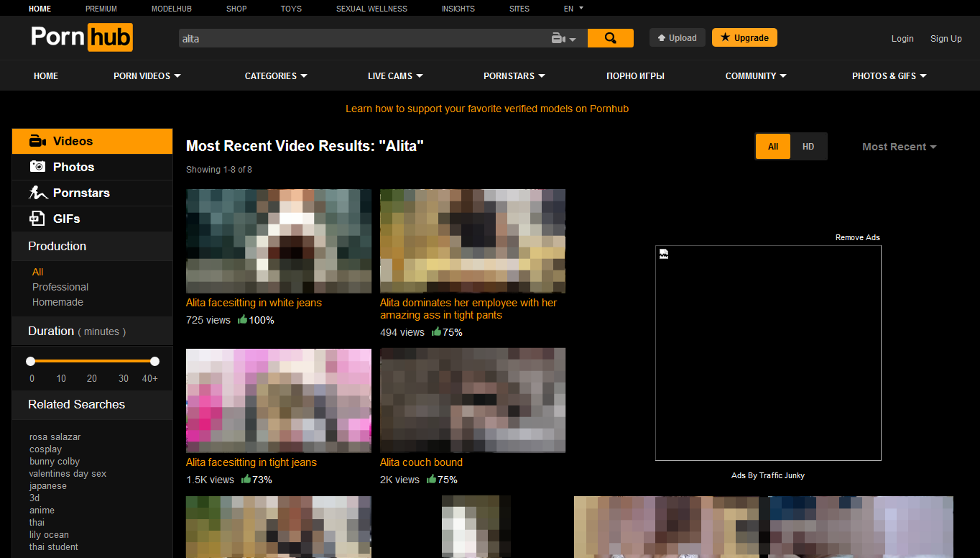Click the Upgrade star button
Viewport: 980px width, 558px height.
[x=744, y=38]
